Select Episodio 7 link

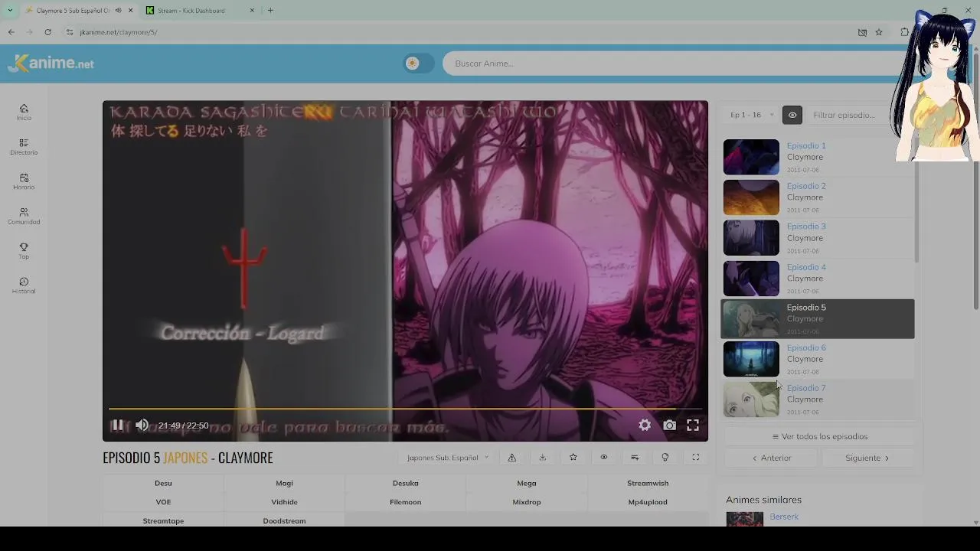point(806,388)
